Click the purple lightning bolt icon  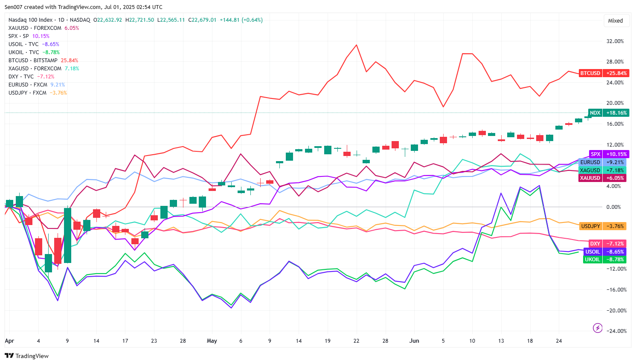(x=598, y=328)
